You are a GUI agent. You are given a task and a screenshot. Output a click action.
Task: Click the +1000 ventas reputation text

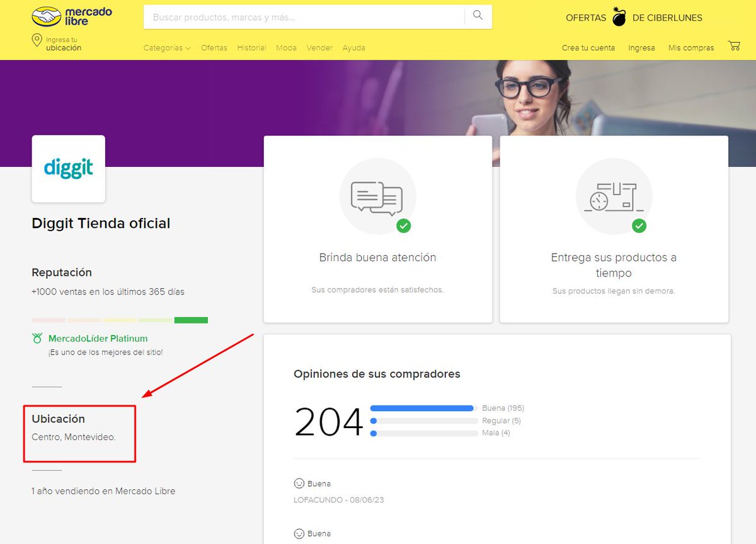point(108,292)
